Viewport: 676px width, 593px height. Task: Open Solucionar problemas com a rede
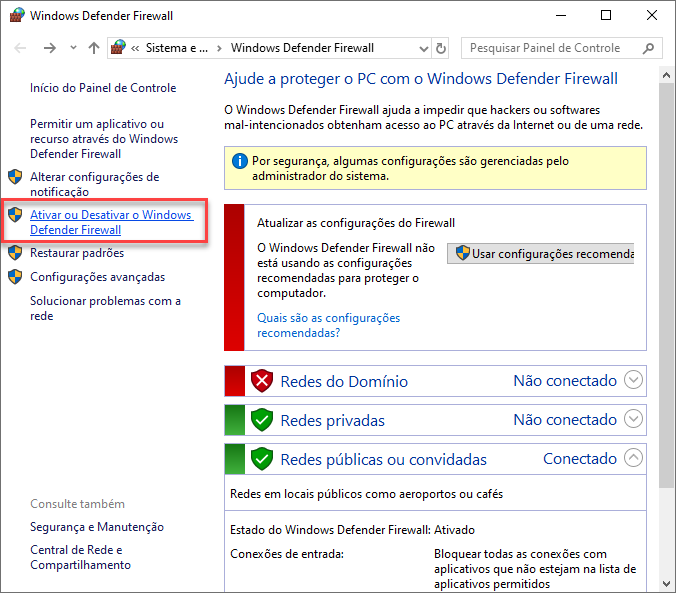click(x=105, y=308)
